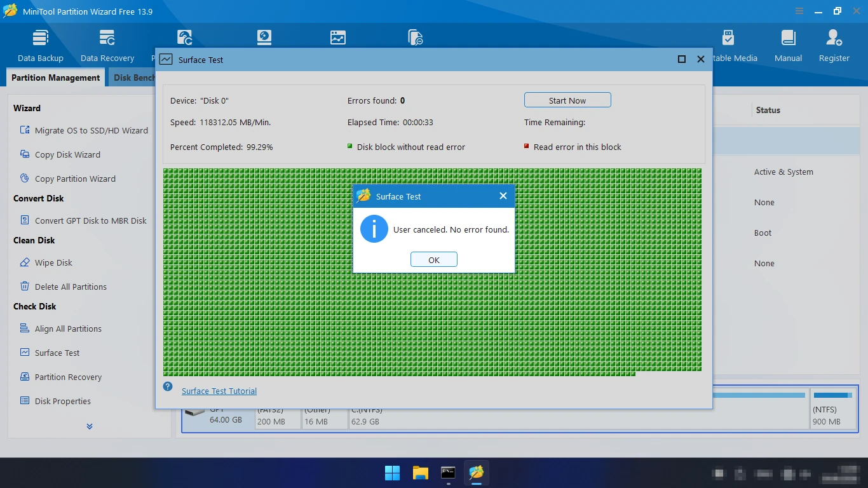Open Data Backup tool

(41, 46)
